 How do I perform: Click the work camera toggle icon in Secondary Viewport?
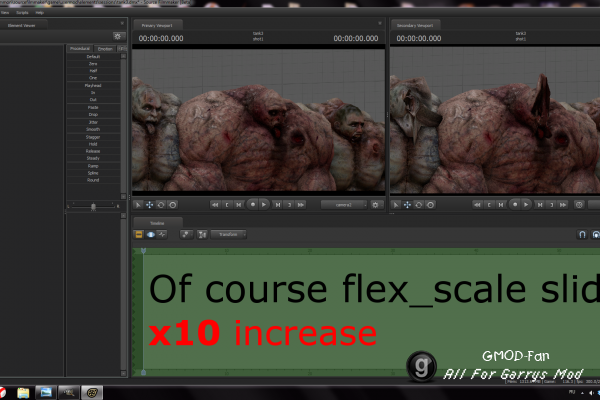pos(579,205)
